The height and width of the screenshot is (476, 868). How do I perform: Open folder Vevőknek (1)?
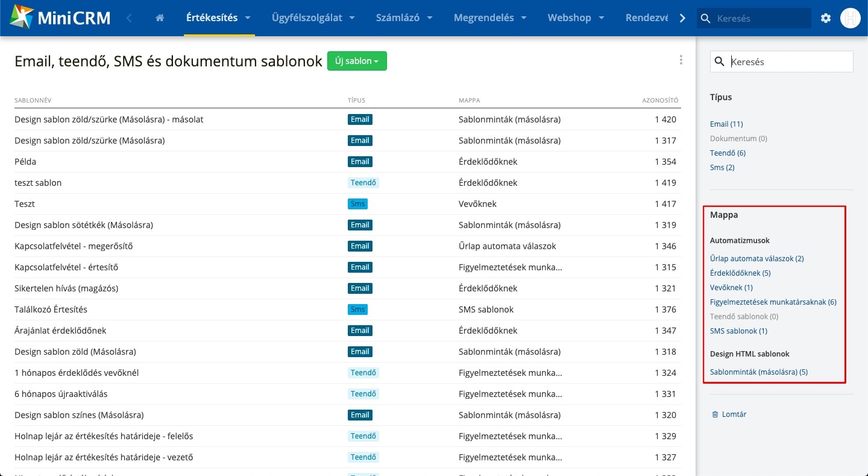tap(731, 288)
